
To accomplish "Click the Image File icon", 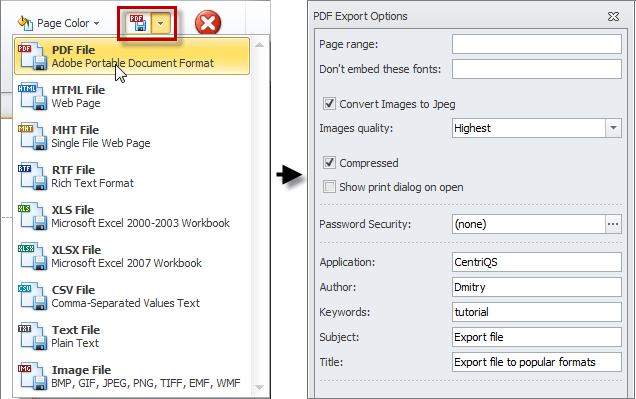I will coord(32,377).
